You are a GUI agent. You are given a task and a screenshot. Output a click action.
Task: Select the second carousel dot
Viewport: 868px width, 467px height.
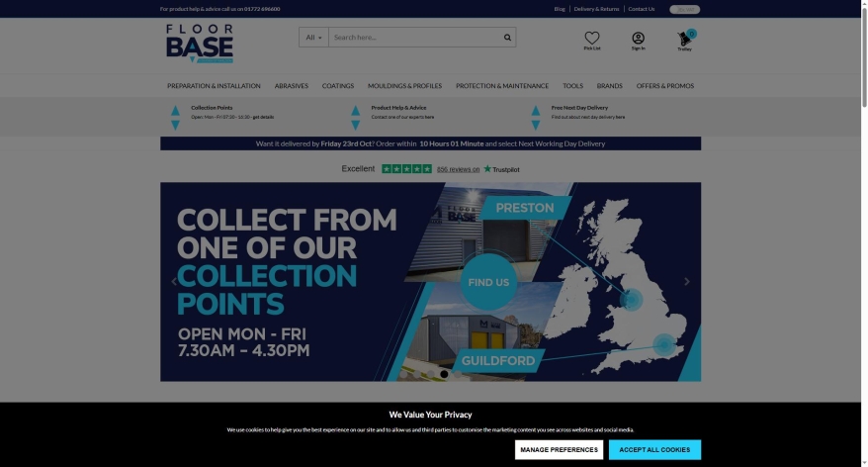(x=417, y=374)
